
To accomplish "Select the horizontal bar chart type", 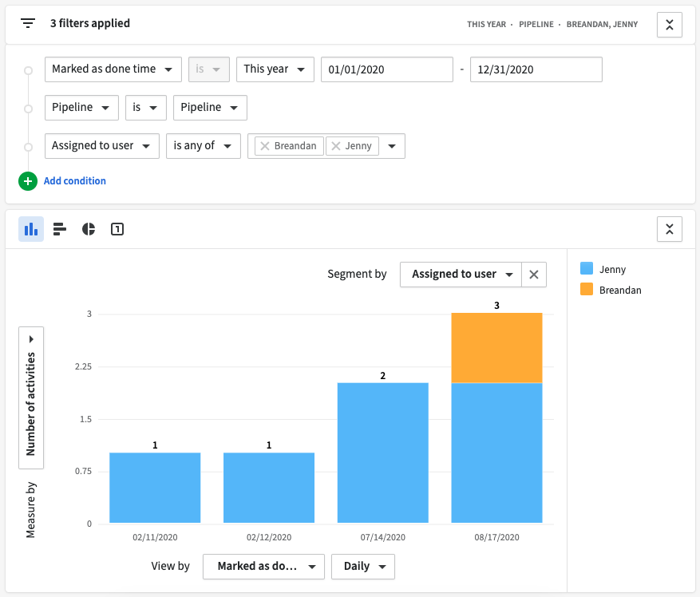I will 59,229.
